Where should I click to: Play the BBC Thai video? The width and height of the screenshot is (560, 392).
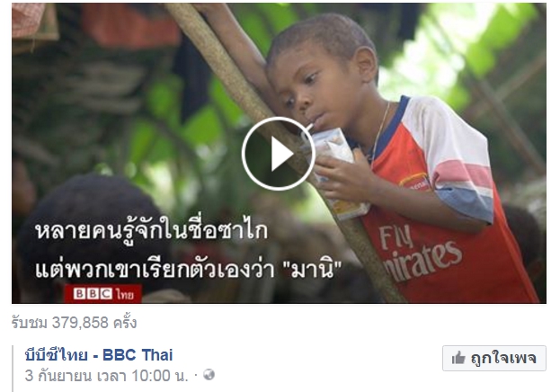click(x=279, y=154)
